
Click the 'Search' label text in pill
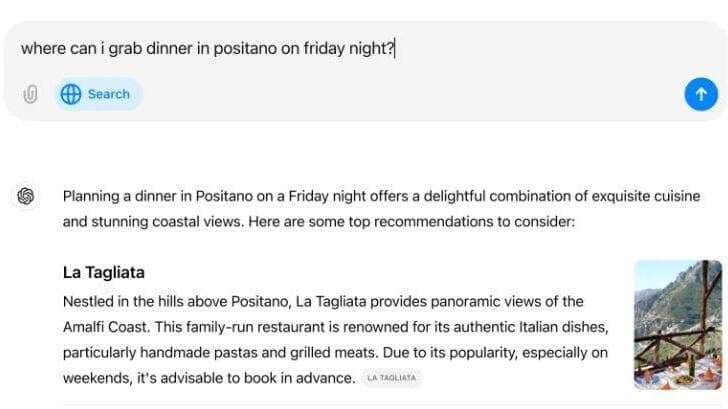(x=109, y=94)
